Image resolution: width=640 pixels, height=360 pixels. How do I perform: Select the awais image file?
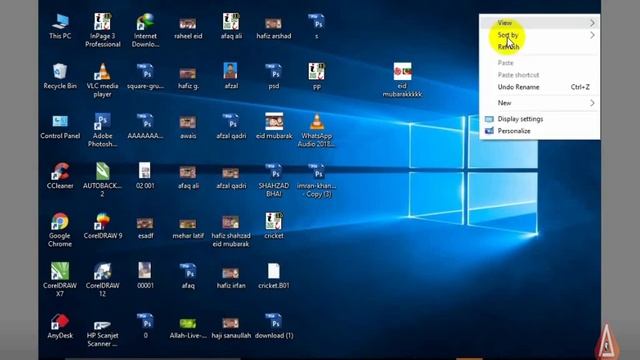coord(188,127)
